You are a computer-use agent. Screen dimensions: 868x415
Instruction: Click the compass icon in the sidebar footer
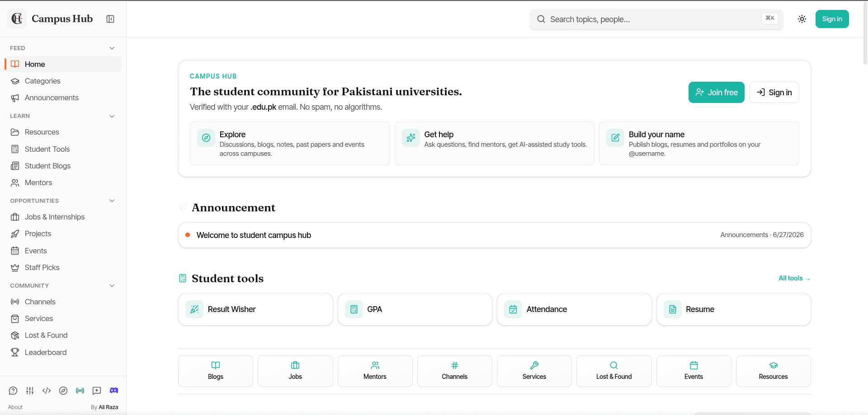pos(63,391)
